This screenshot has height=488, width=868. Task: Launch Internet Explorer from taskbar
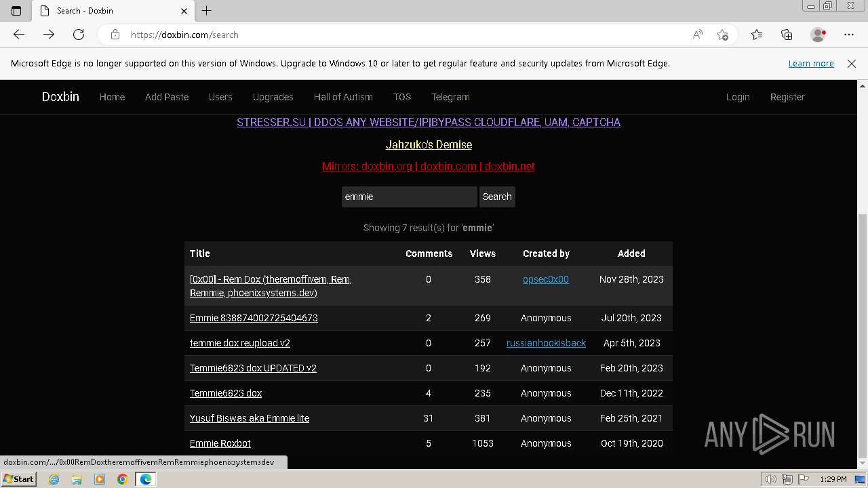tap(54, 479)
